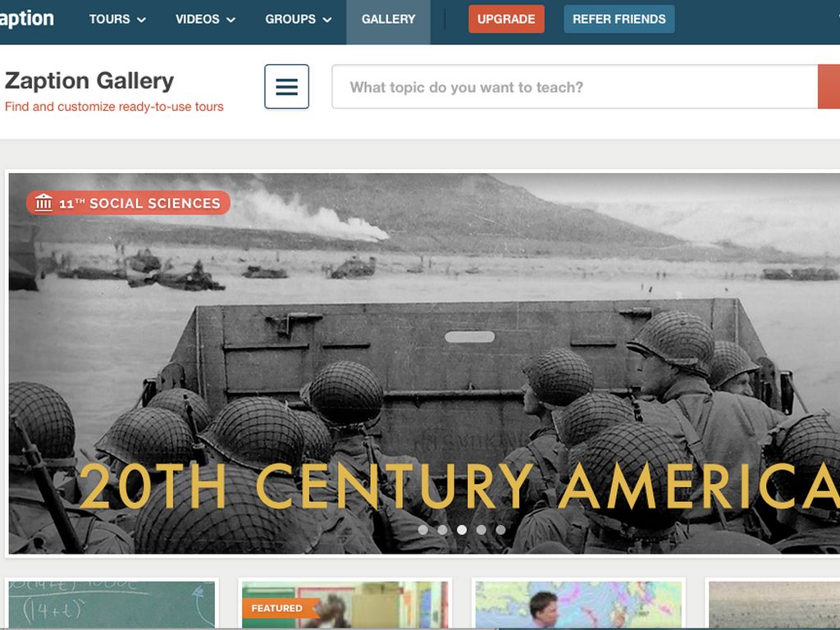Focus the 'What topic do you want to teach?' field
This screenshot has width=840, height=630.
(x=575, y=87)
